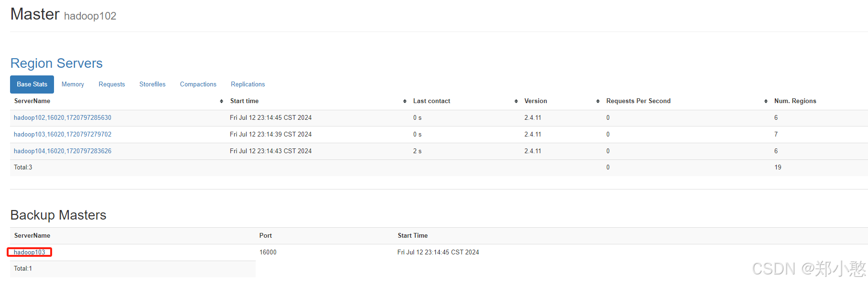Open the Compactions tab
The width and height of the screenshot is (868, 284).
198,84
